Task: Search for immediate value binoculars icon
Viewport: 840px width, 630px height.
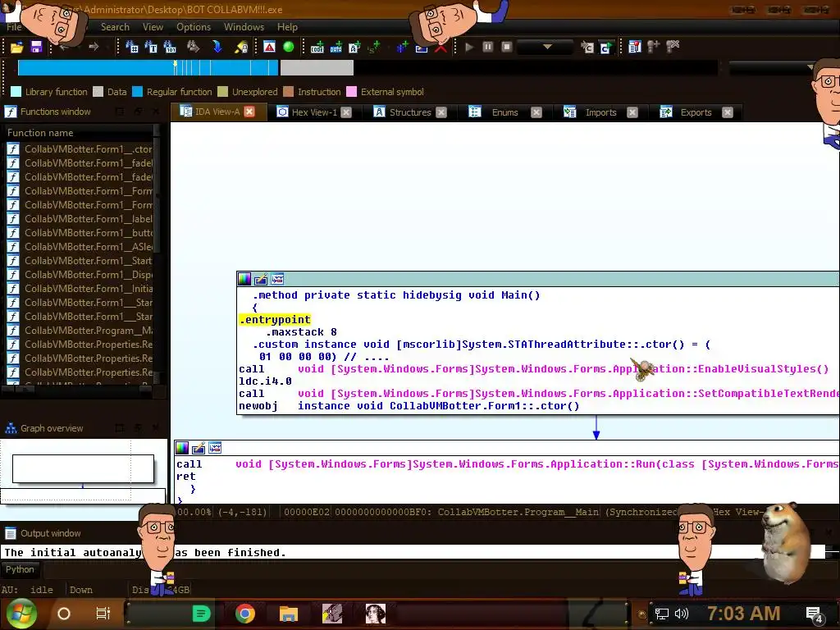Action: [x=132, y=47]
